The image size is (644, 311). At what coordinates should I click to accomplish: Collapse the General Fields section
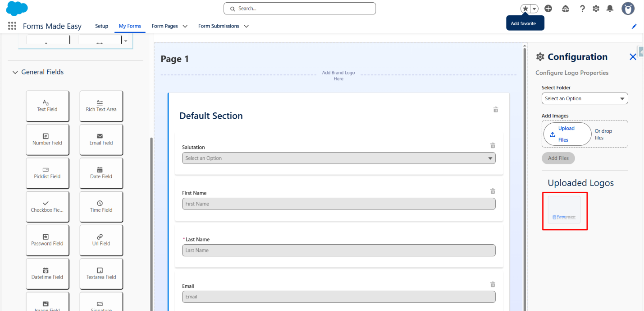tap(15, 72)
